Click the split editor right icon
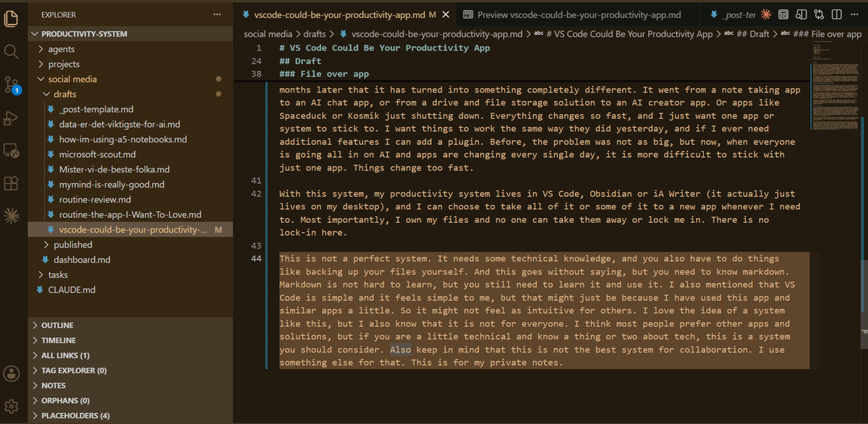 coord(837,14)
